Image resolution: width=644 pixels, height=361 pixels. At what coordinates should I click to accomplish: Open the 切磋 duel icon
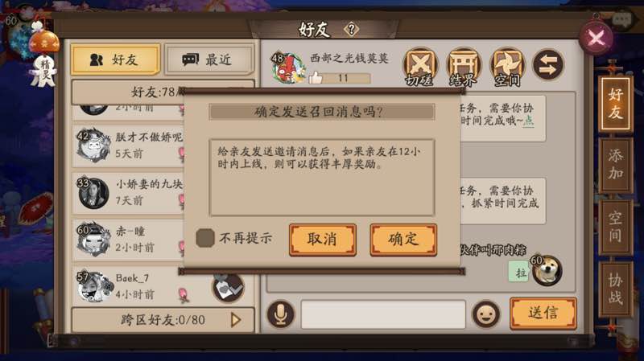(x=419, y=67)
